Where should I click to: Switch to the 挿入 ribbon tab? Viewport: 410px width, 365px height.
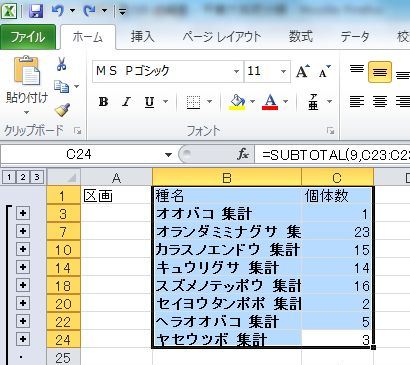143,36
